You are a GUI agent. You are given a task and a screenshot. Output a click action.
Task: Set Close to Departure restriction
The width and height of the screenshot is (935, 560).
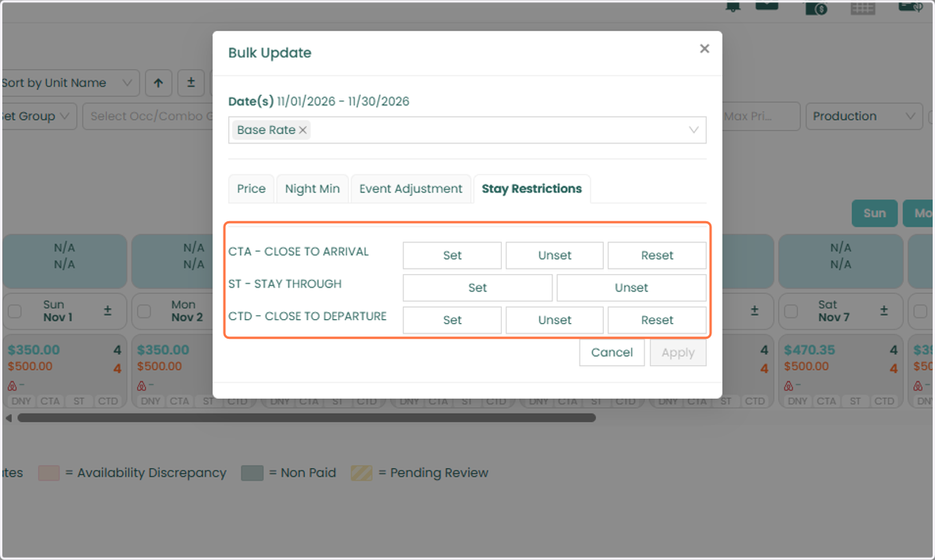point(452,320)
